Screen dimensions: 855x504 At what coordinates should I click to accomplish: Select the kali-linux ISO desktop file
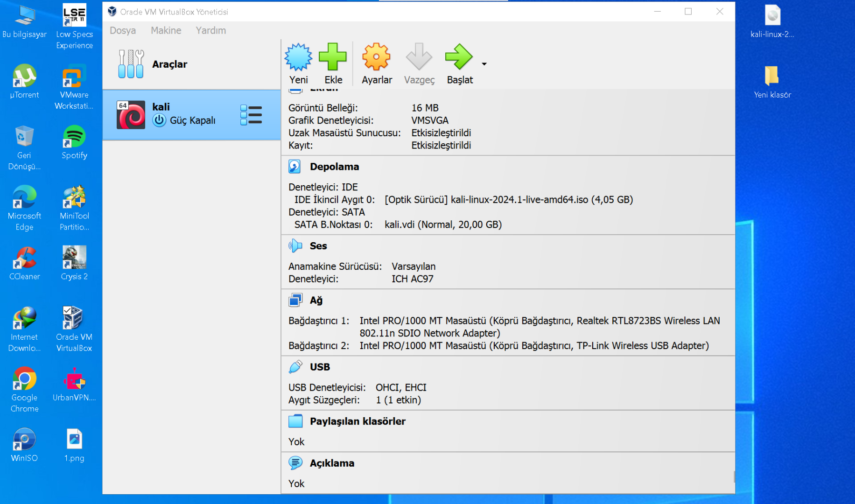coord(772,22)
